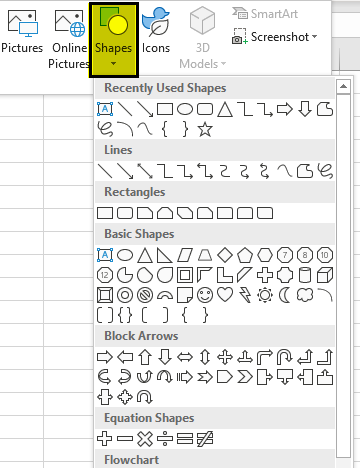Pick the Multiply equation shape
The height and width of the screenshot is (468, 360).
145,439
